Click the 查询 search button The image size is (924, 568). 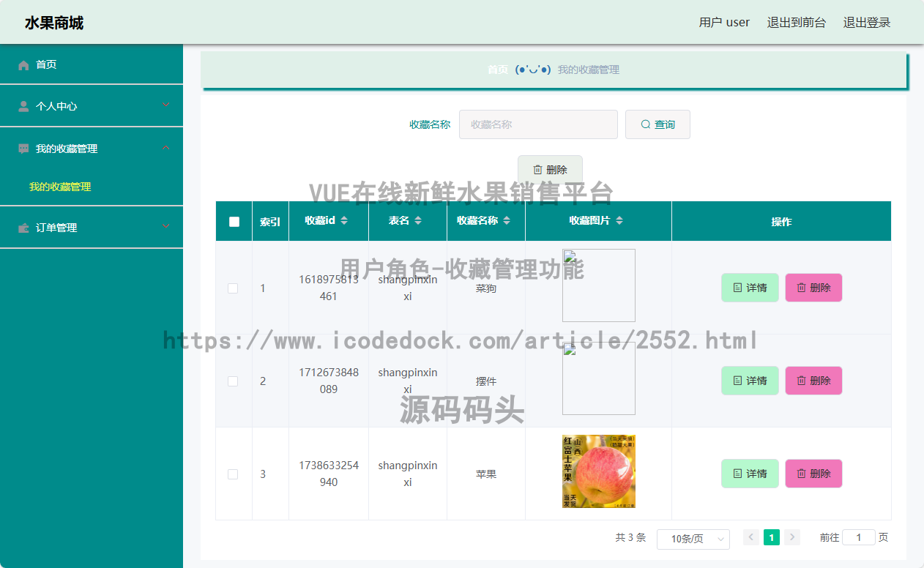click(x=657, y=124)
